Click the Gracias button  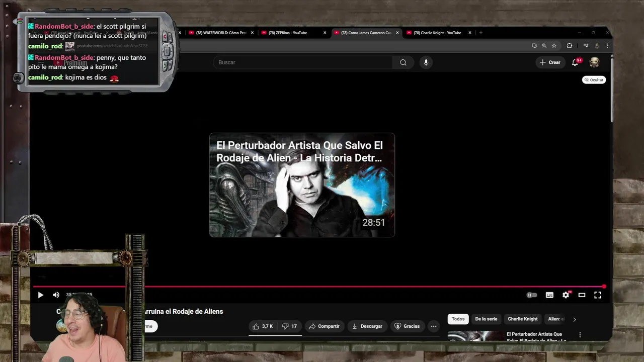point(407,326)
